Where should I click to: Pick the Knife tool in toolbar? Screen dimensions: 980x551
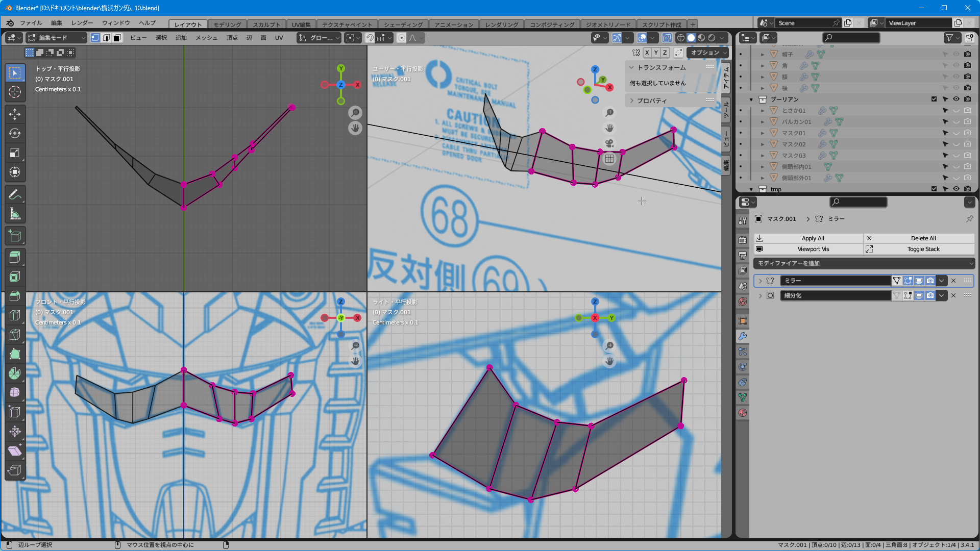[x=15, y=335]
